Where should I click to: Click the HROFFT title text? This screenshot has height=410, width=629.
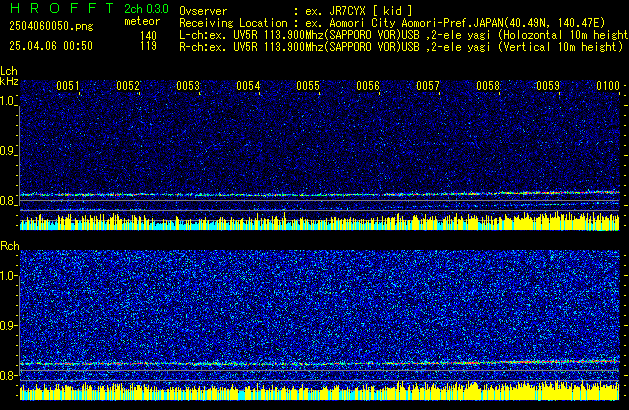click(62, 8)
